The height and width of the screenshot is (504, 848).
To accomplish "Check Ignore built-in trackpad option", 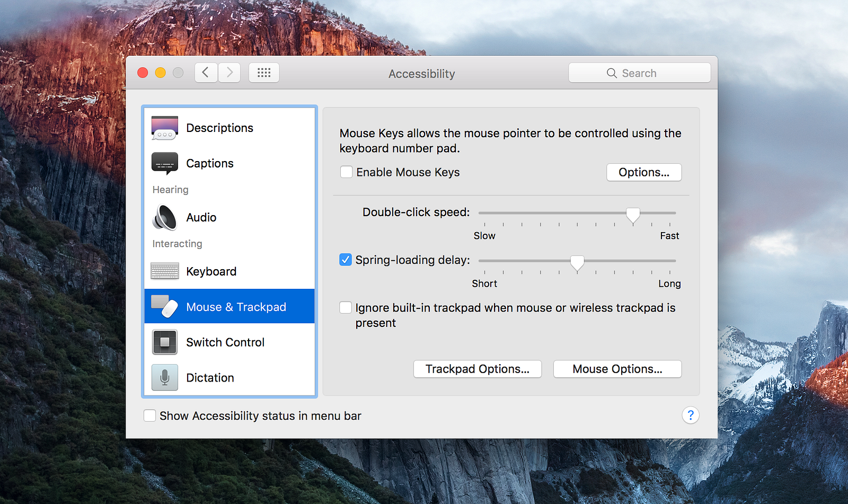I will pyautogui.click(x=346, y=308).
